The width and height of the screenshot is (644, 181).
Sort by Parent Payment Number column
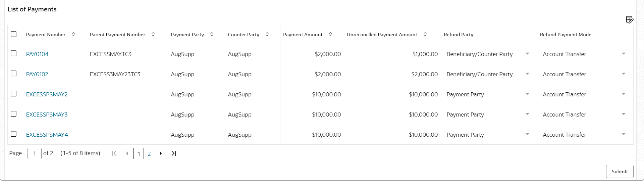tap(153, 34)
